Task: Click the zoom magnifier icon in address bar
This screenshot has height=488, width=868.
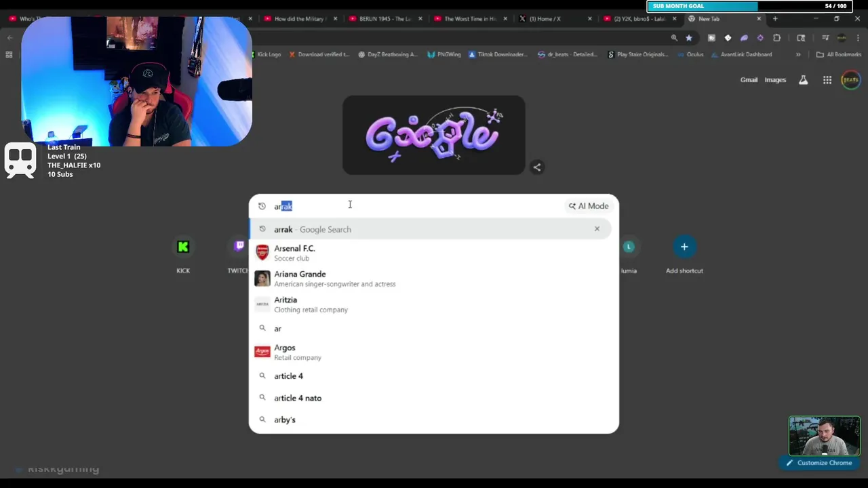Action: coord(674,38)
